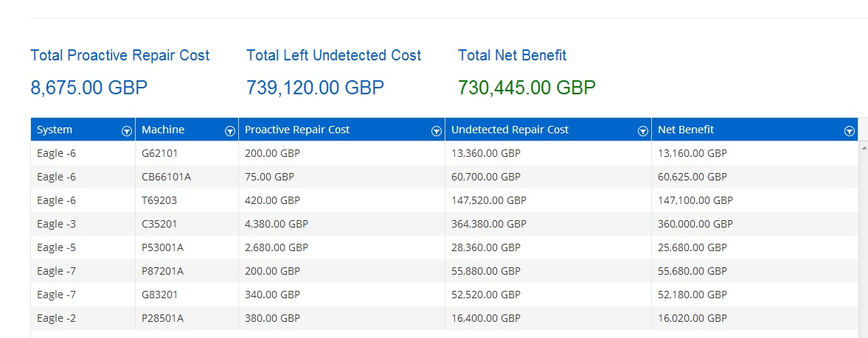Open the Net Benefit column filter icon

[849, 130]
